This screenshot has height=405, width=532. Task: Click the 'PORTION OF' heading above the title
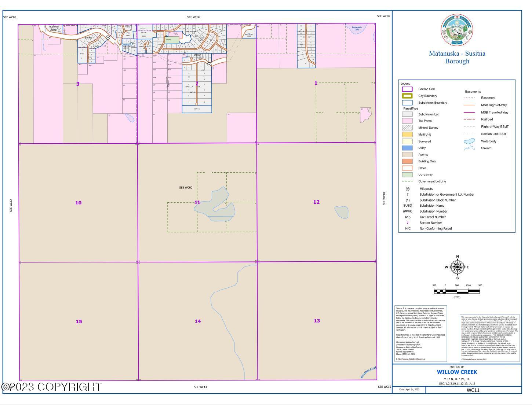coord(457,367)
